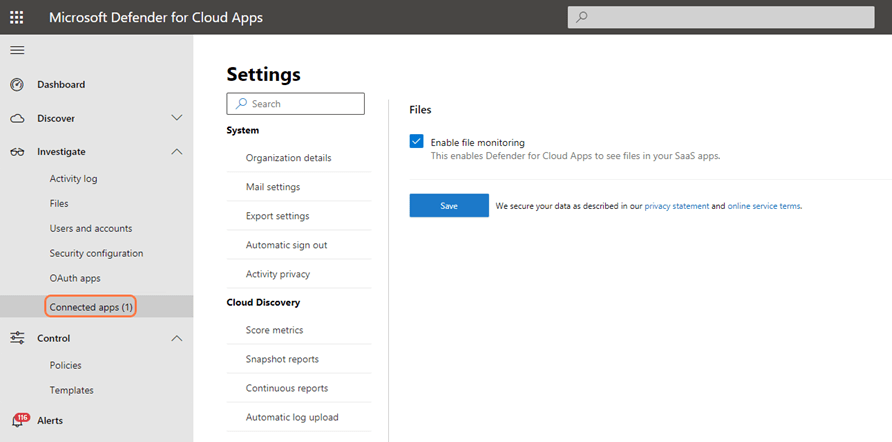The image size is (892, 442).
Task: Select Mail settings in Settings list
Action: 273,187
